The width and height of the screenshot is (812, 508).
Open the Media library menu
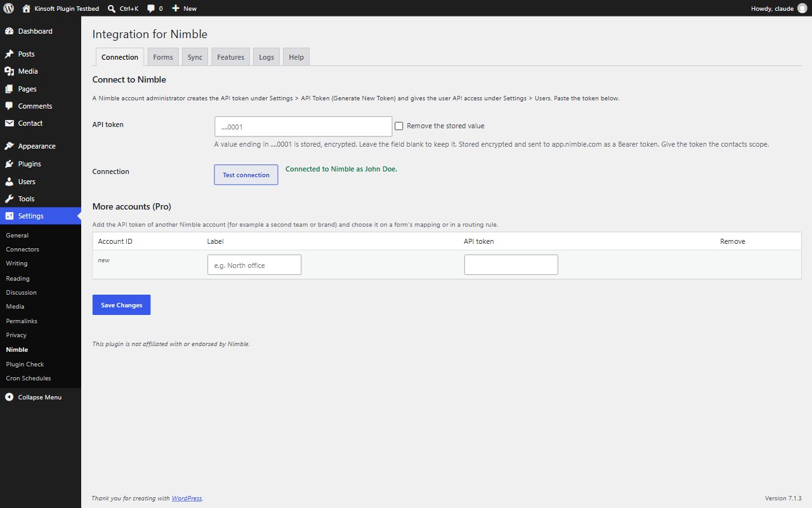click(x=41, y=71)
